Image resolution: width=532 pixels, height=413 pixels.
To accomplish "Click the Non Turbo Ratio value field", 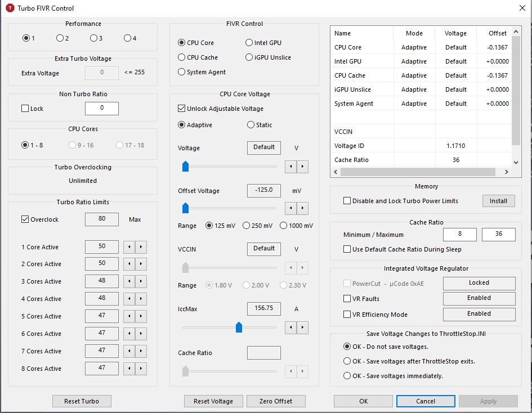I will click(x=102, y=109).
